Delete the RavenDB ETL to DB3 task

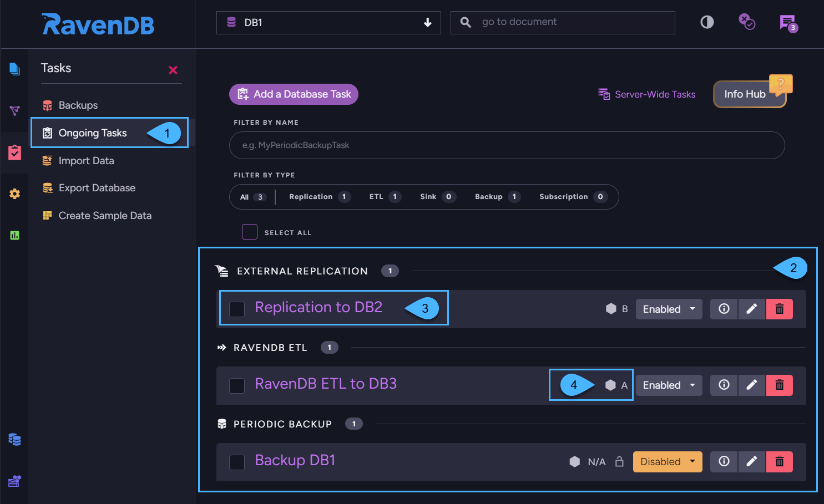[x=780, y=385]
